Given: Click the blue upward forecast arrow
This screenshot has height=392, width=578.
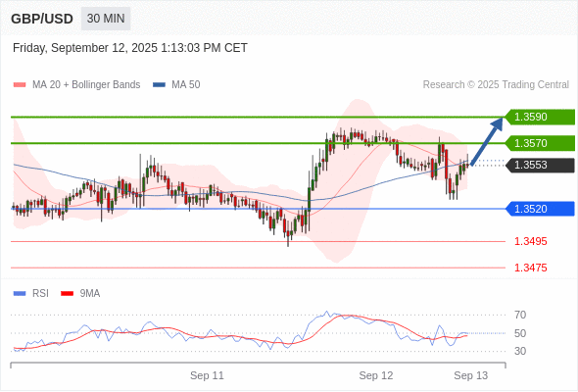Looking at the screenshot, I should coord(487,141).
